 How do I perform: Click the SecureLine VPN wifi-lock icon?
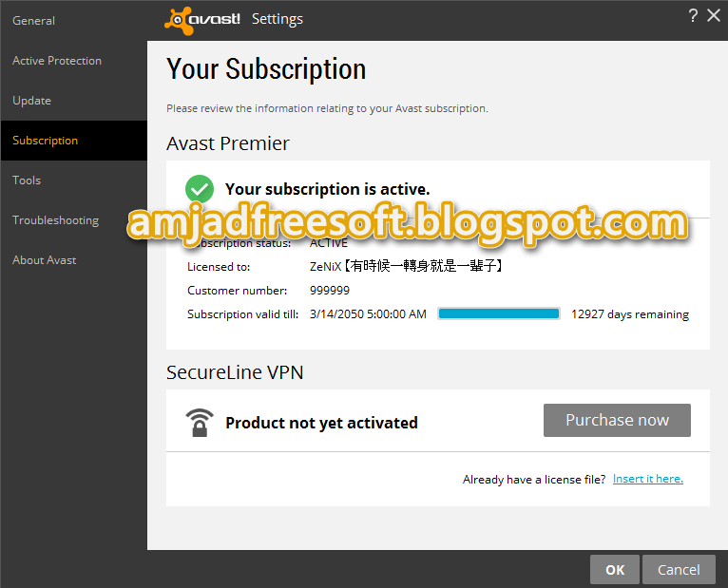click(200, 423)
